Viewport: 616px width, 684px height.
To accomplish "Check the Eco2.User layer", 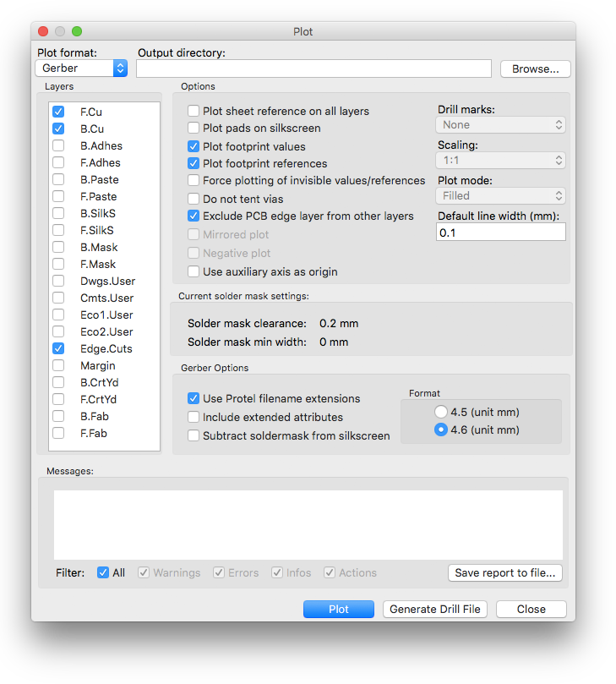I will [58, 331].
